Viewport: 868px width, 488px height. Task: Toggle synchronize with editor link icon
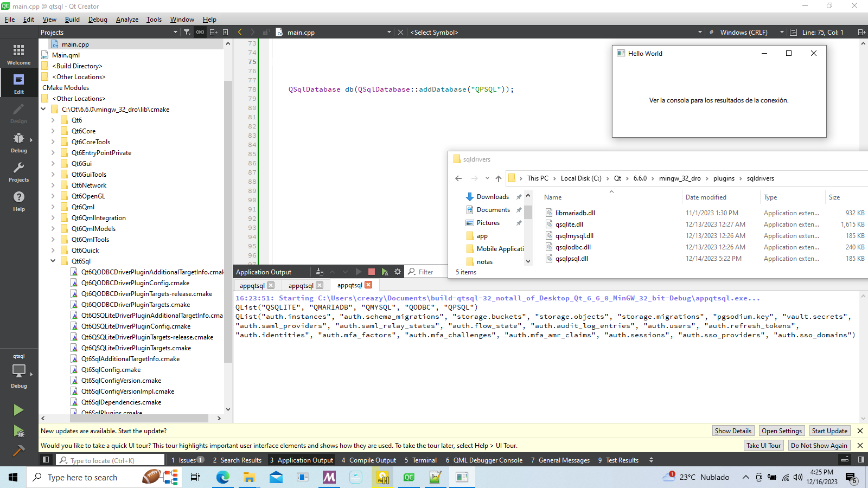coord(200,32)
